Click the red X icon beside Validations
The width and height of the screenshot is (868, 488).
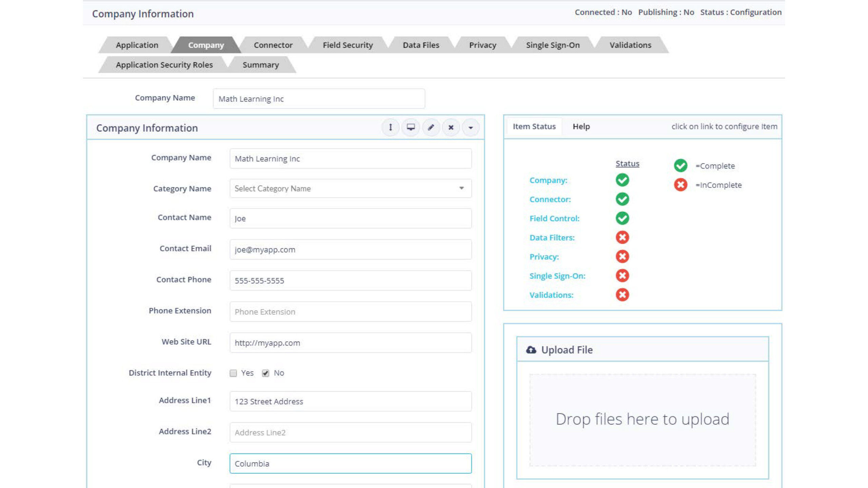(x=622, y=295)
